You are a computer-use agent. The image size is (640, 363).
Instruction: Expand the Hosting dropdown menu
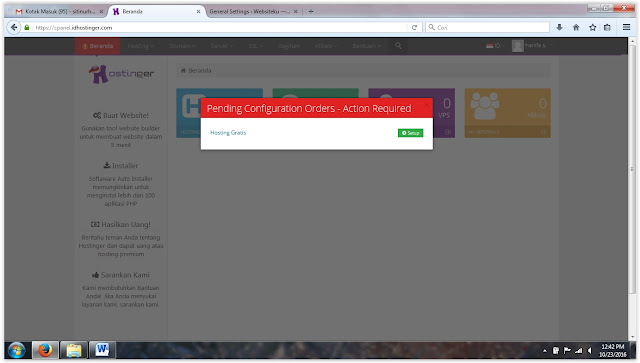point(140,46)
